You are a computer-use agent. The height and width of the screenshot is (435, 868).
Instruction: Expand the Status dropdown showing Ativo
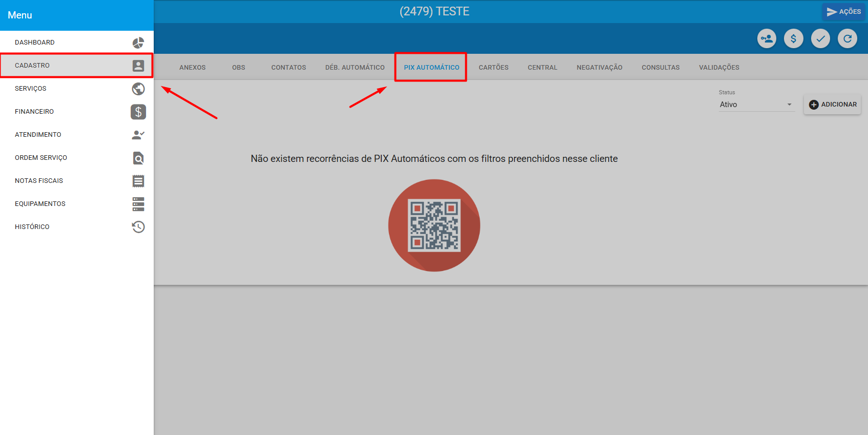click(x=756, y=105)
